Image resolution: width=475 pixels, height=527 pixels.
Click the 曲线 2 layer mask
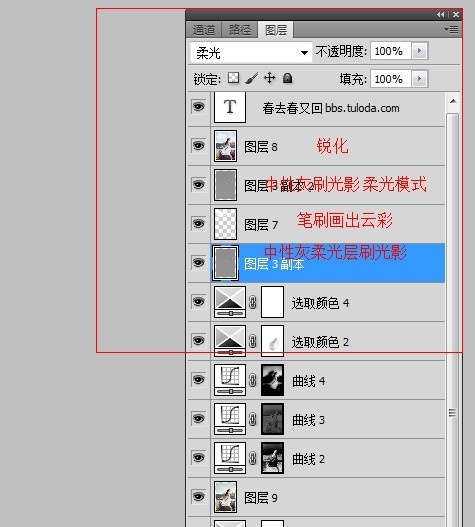tap(272, 458)
